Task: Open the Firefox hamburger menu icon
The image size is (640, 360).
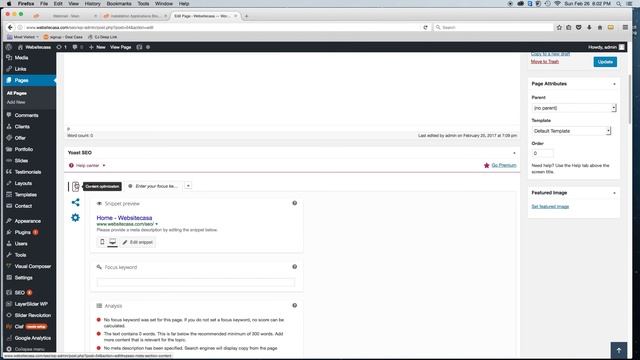Action: (625, 27)
